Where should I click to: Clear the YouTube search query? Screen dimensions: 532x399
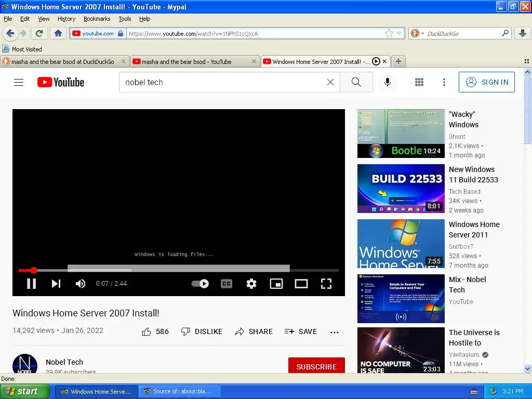tap(330, 82)
